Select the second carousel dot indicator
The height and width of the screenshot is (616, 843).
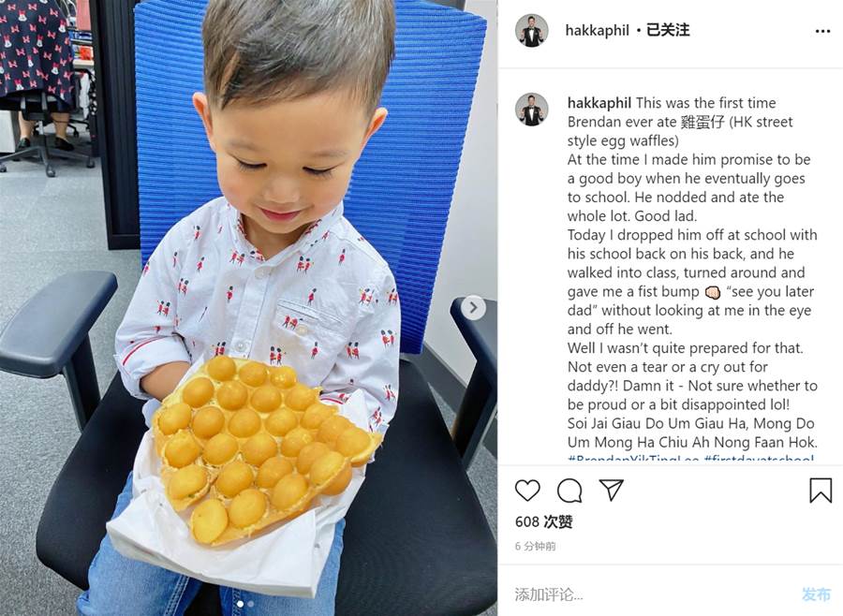(x=251, y=604)
